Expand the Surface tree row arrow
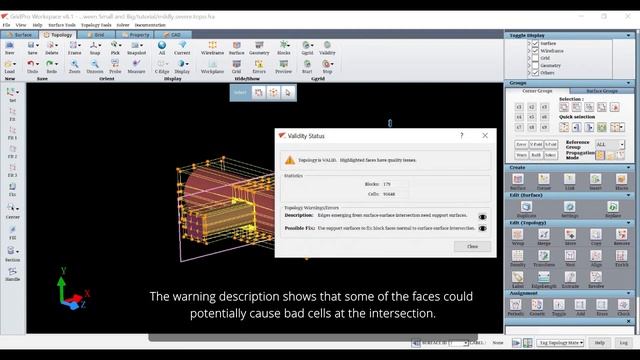This screenshot has width=640, height=360. [x=529, y=43]
